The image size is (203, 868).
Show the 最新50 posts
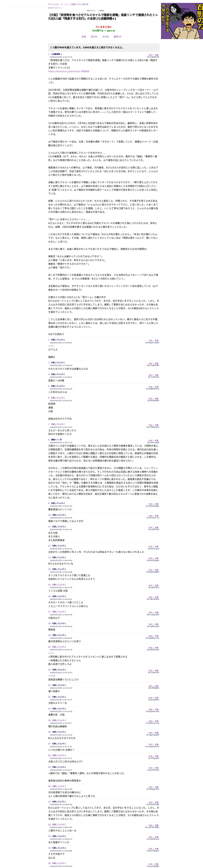(117, 37)
